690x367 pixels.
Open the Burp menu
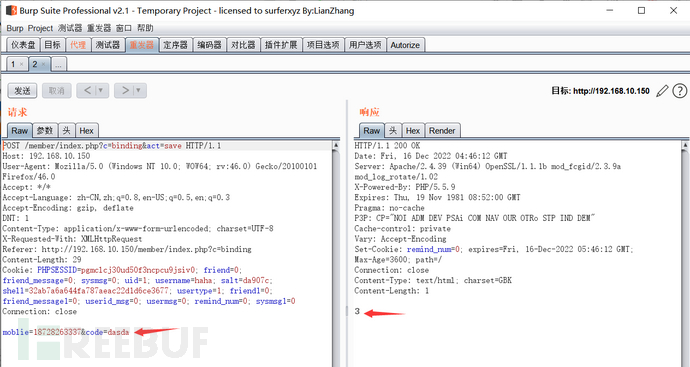[x=15, y=28]
